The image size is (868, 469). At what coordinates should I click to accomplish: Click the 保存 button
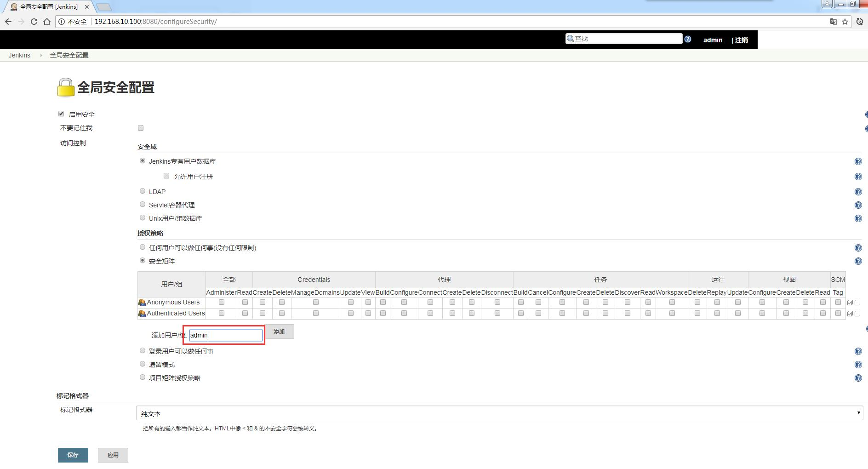[x=73, y=455]
